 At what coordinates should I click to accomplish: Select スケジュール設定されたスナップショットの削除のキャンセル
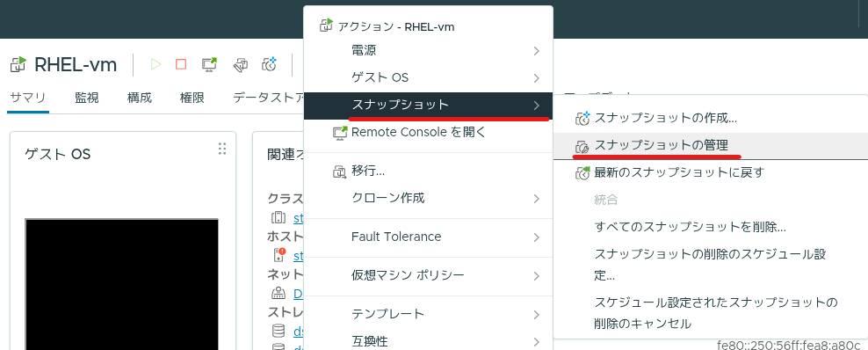tap(711, 313)
